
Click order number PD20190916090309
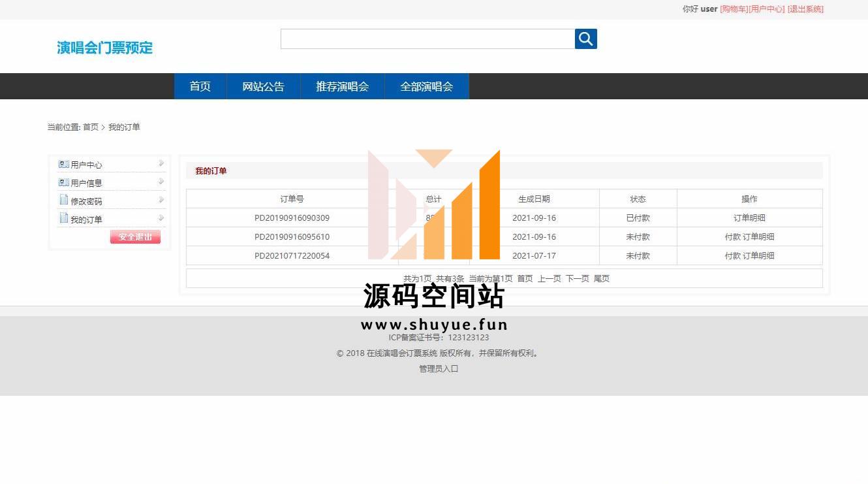pos(292,218)
